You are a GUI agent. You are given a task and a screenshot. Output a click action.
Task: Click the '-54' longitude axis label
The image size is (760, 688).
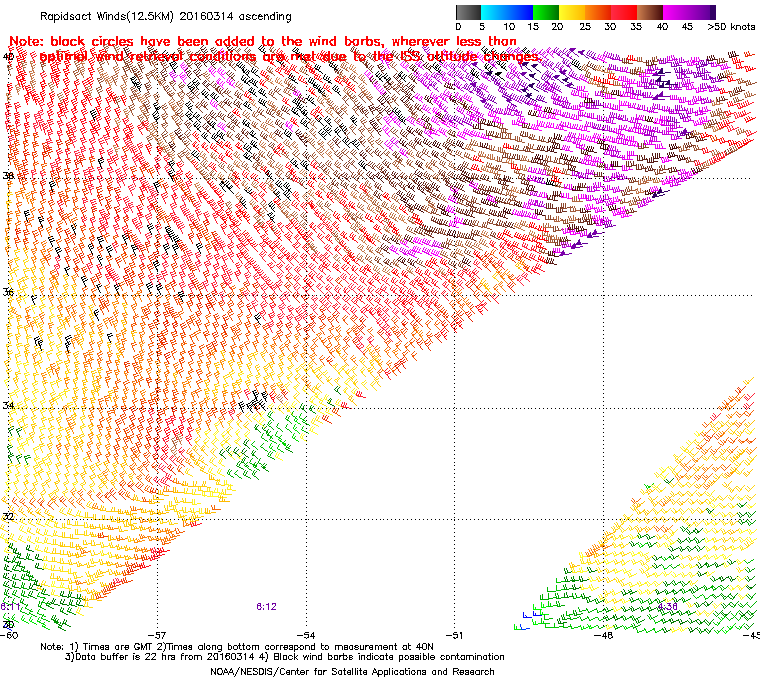[305, 635]
